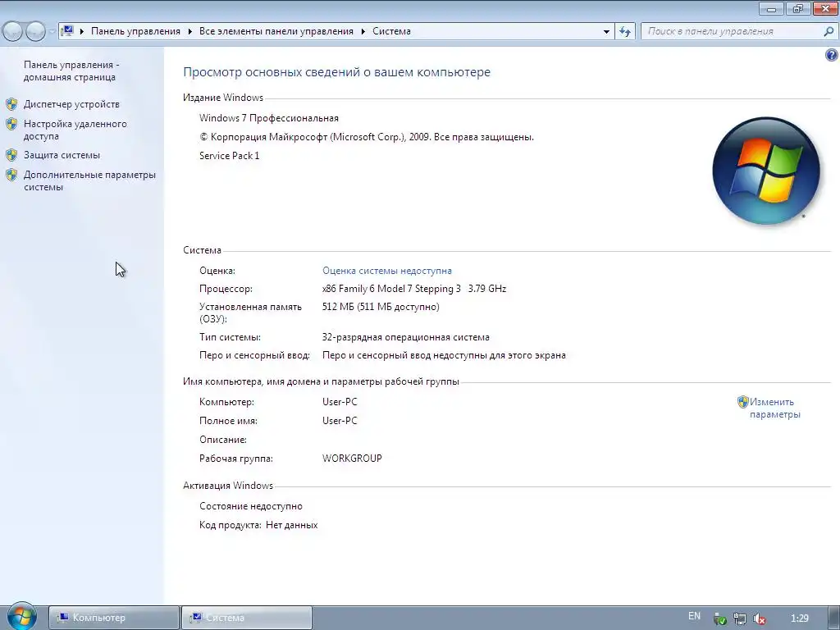Click Система breadcrumb segment
Viewport: 840px width, 630px height.
[391, 31]
